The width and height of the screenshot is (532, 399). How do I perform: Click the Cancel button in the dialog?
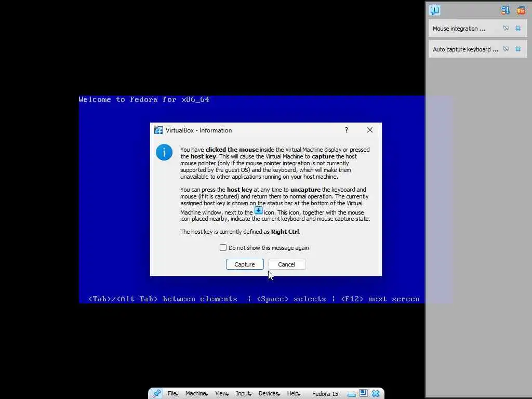pos(287,264)
